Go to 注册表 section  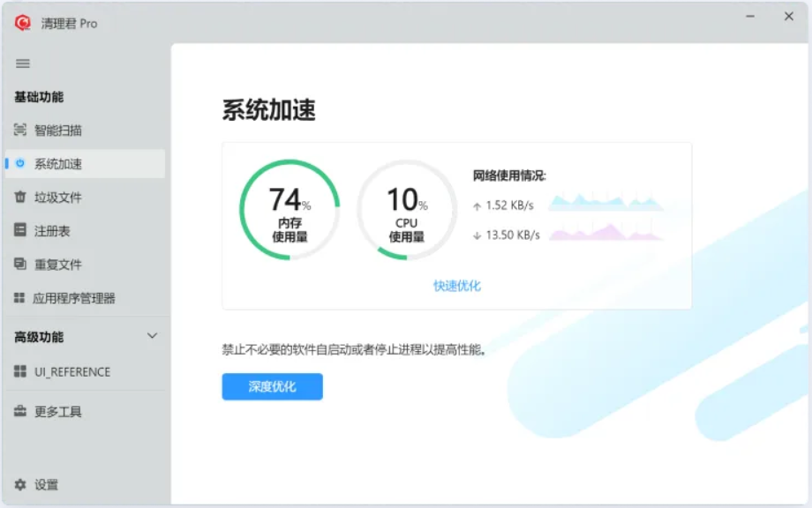(x=85, y=230)
